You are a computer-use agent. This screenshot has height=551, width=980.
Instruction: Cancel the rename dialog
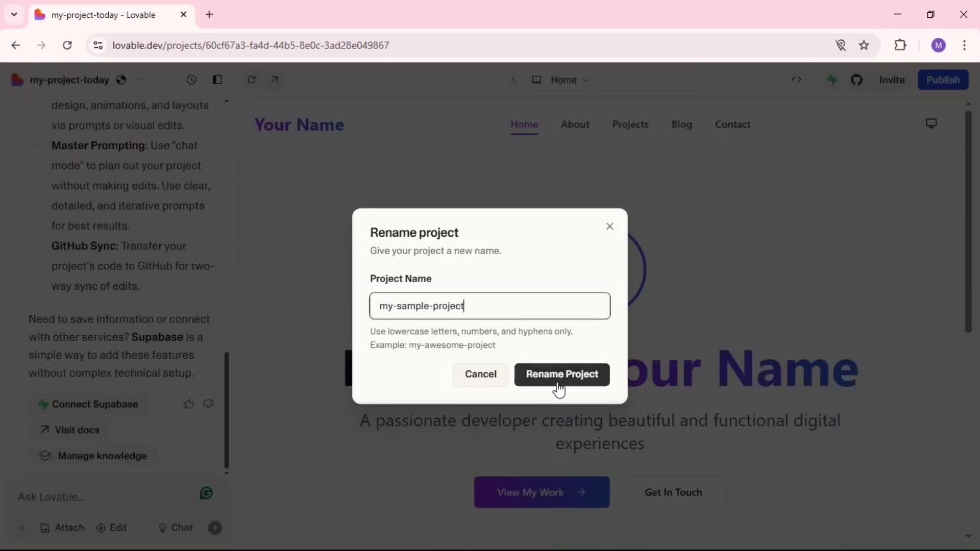pyautogui.click(x=480, y=374)
